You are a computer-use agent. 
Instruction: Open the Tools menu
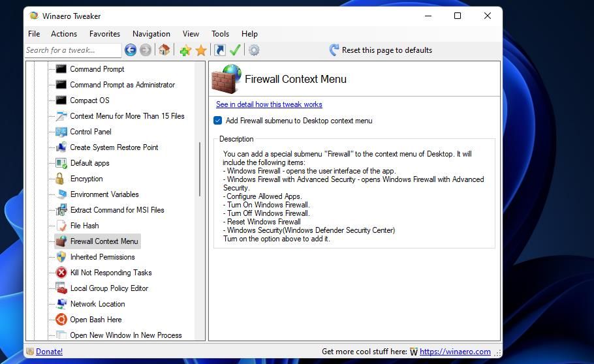click(x=220, y=34)
